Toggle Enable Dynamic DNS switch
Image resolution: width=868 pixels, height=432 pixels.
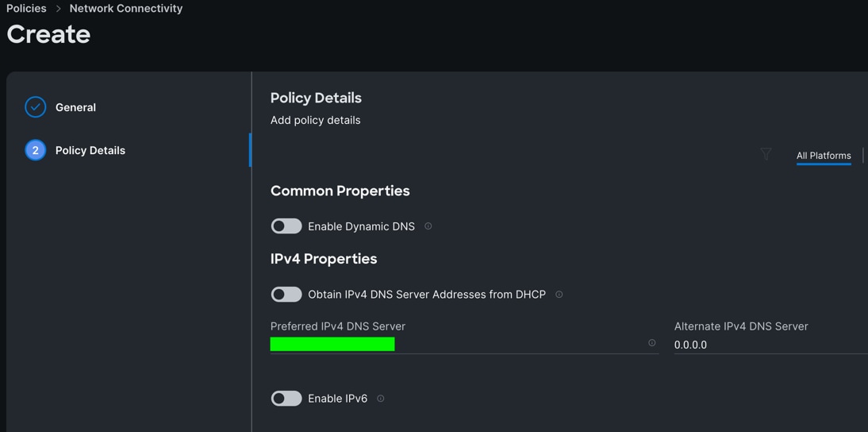pyautogui.click(x=286, y=226)
